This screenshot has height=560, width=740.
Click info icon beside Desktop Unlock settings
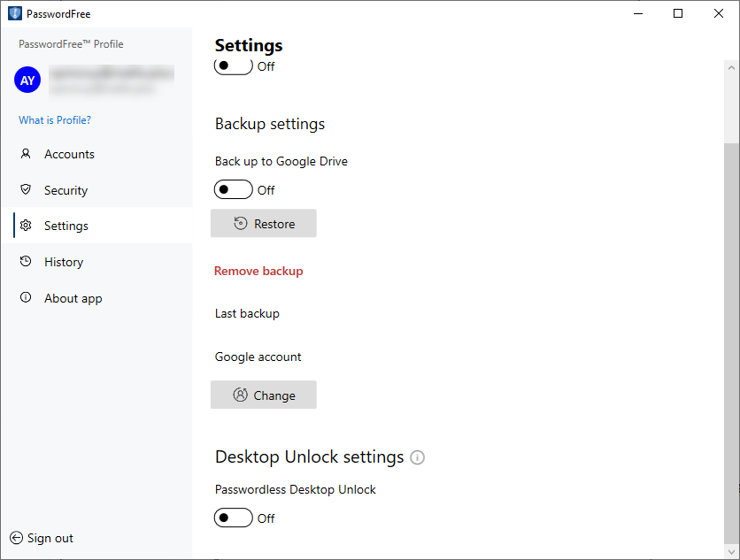(x=418, y=457)
